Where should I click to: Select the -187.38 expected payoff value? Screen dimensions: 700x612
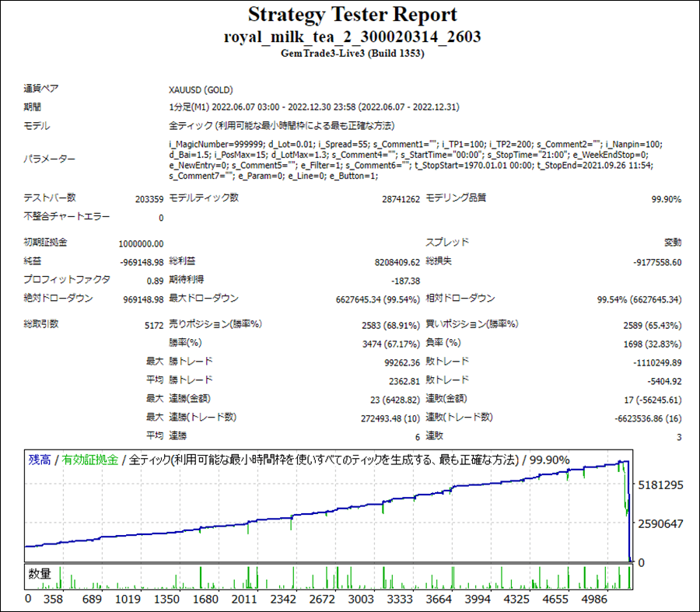tap(405, 281)
